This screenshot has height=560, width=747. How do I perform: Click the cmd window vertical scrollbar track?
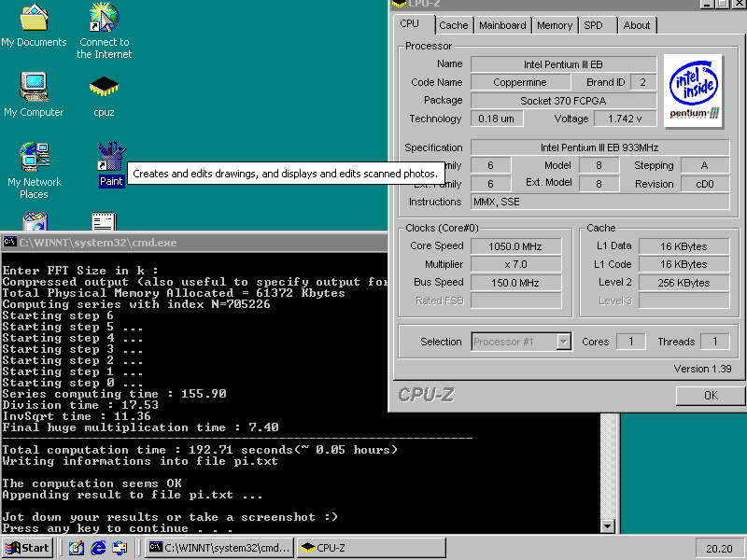coord(608,467)
